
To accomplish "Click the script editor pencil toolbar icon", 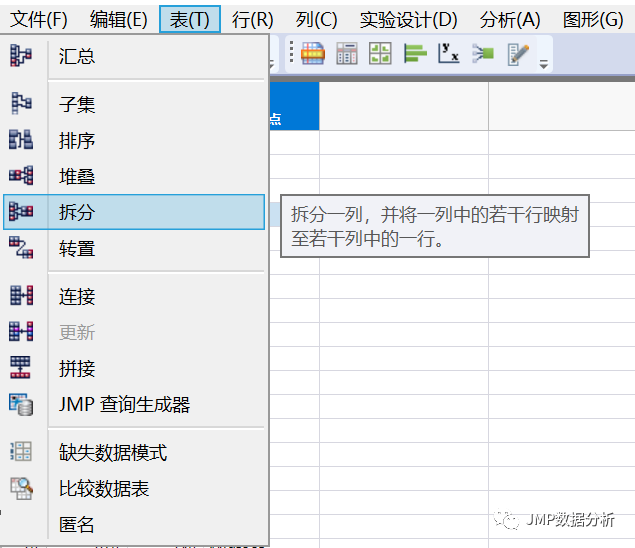I will coord(517,55).
